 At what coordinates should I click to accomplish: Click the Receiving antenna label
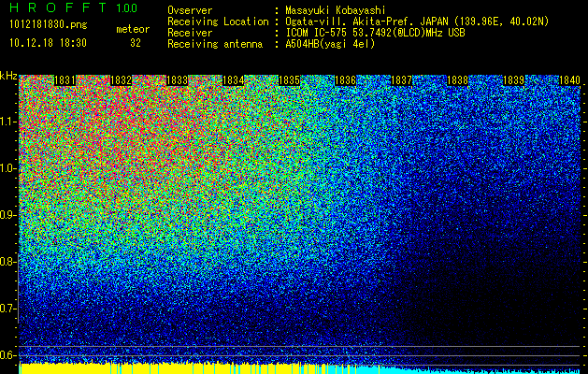tap(215, 44)
